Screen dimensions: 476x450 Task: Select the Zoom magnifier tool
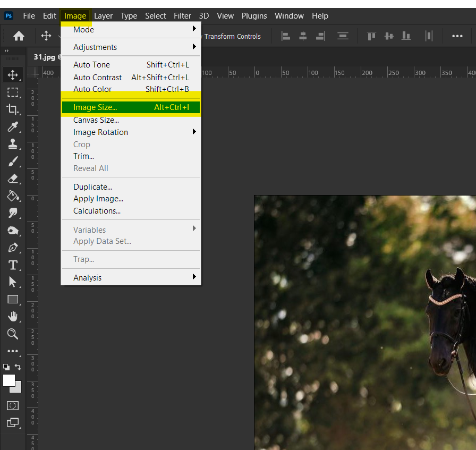(x=13, y=334)
